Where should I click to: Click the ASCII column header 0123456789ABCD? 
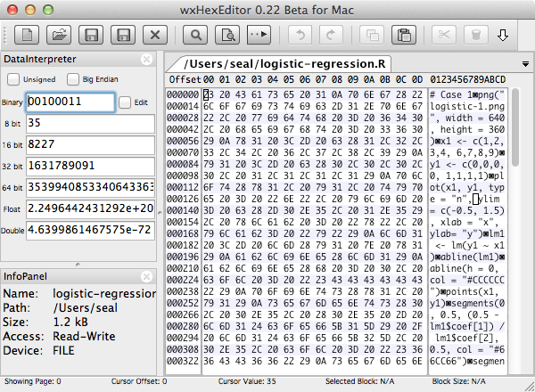click(468, 79)
